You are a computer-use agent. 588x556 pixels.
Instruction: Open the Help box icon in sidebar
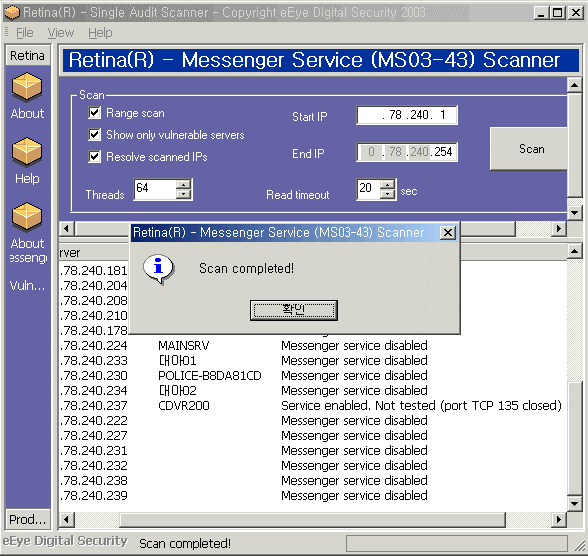coord(27,151)
